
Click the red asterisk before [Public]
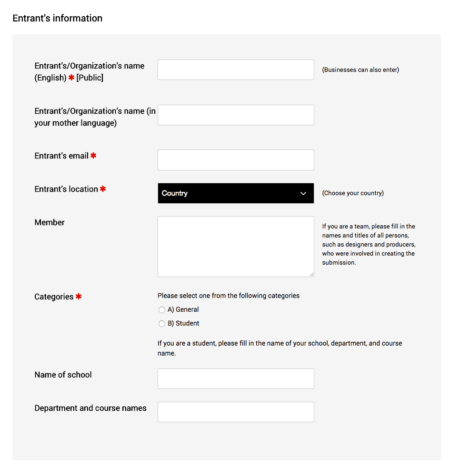(x=71, y=78)
